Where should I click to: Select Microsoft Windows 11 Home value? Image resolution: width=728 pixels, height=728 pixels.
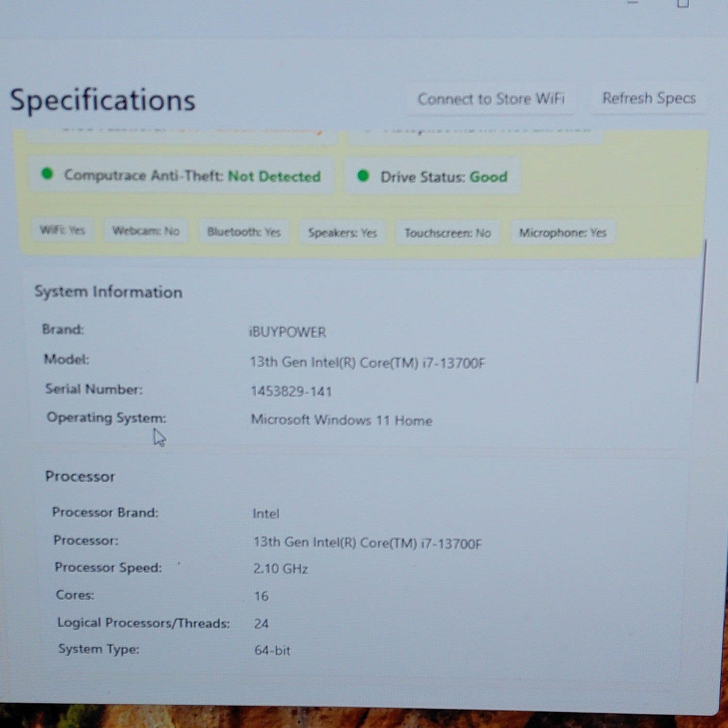[x=341, y=420]
